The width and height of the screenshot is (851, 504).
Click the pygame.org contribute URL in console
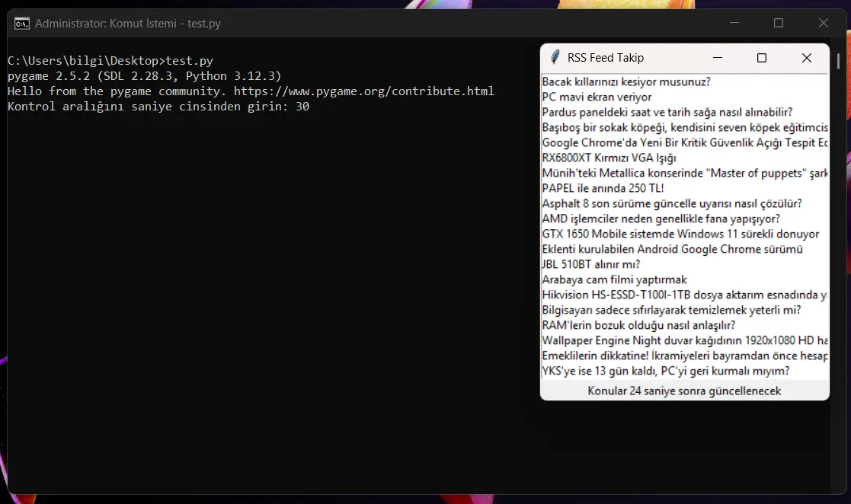pyautogui.click(x=364, y=91)
